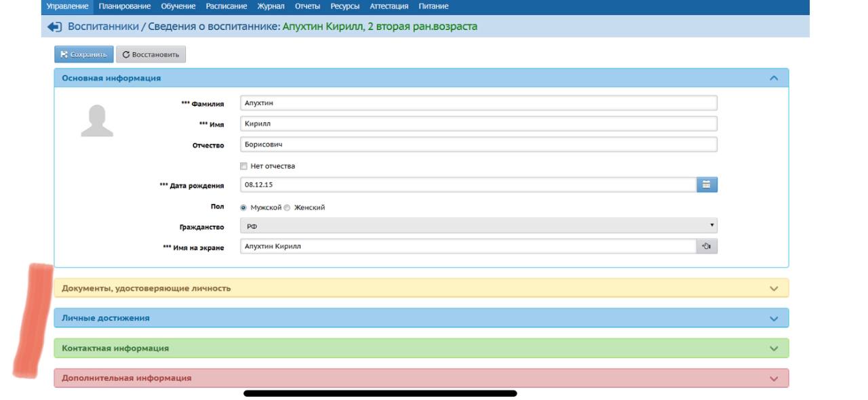Click into the Фамилия input field
Viewport: 868px width, 400px height.
click(x=479, y=103)
